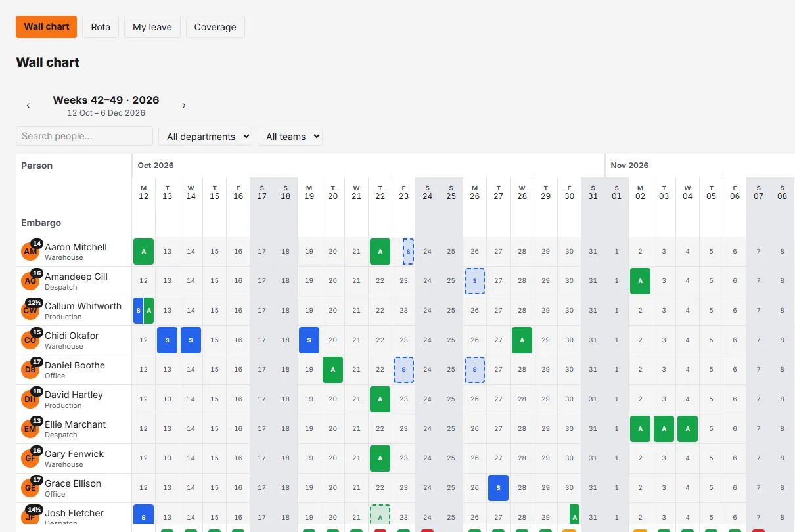Click Daniel Boothe's DB avatar

tap(30, 370)
